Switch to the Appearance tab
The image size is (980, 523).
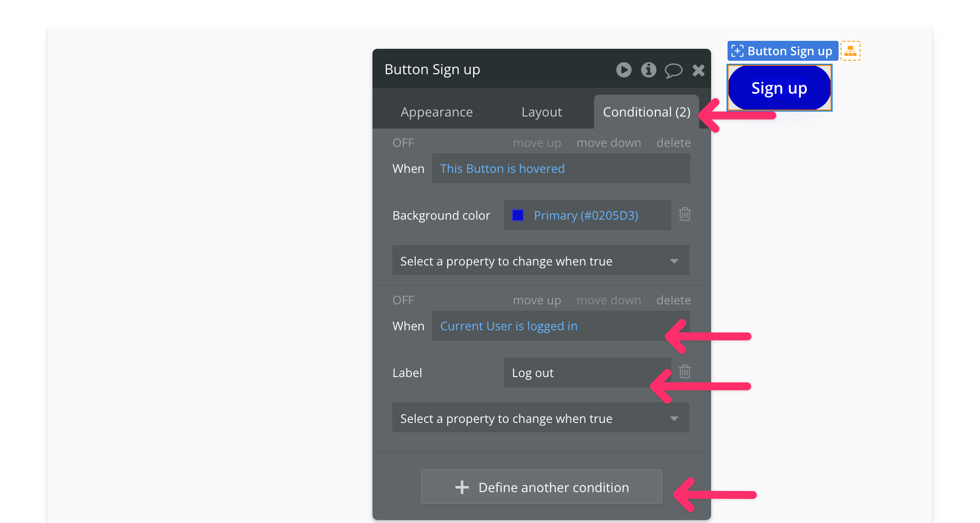(x=436, y=112)
